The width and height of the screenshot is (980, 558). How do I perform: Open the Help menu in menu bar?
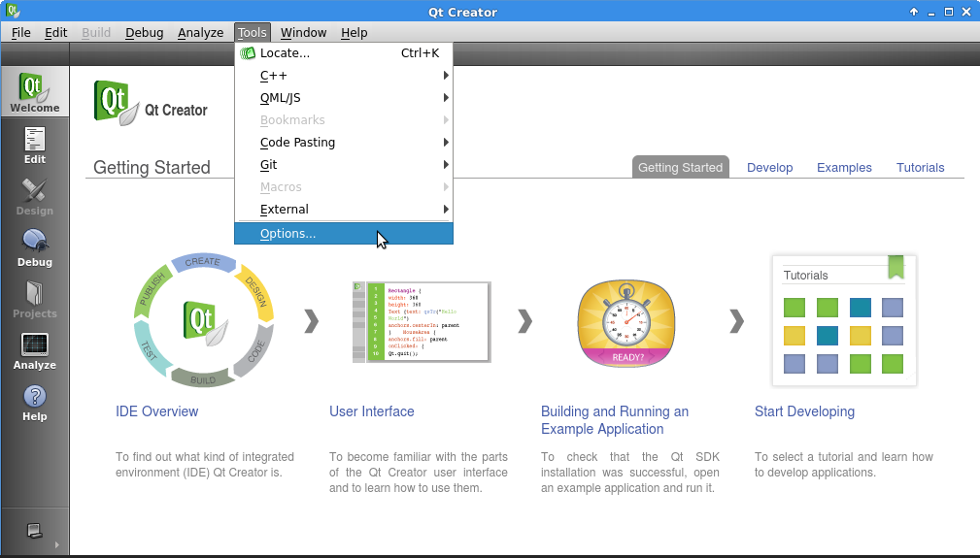click(x=354, y=32)
